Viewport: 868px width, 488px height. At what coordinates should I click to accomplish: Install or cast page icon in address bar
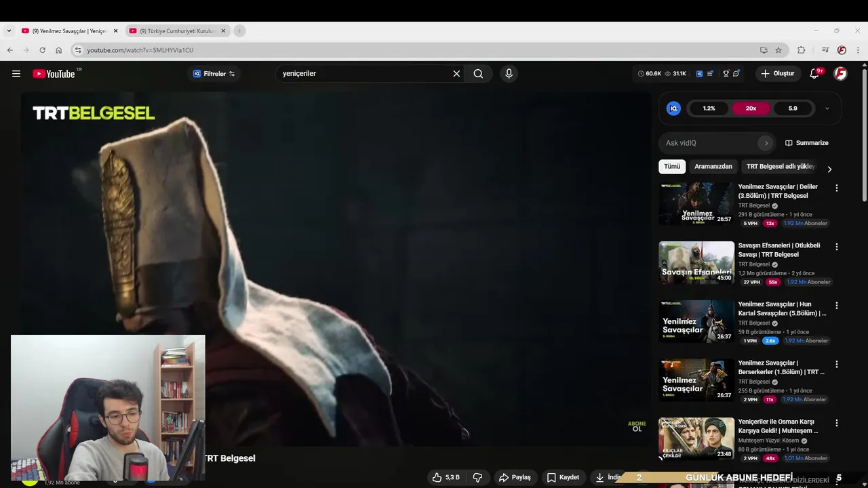pos(764,50)
